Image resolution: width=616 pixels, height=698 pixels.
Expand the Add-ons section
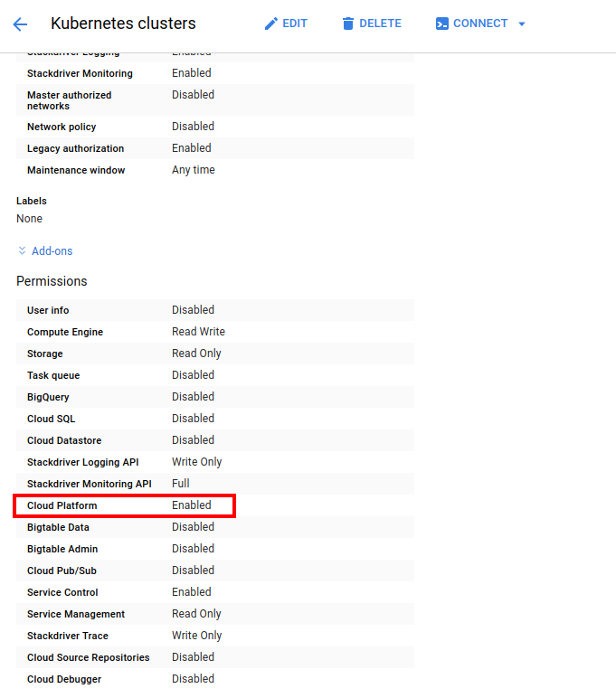[x=45, y=251]
